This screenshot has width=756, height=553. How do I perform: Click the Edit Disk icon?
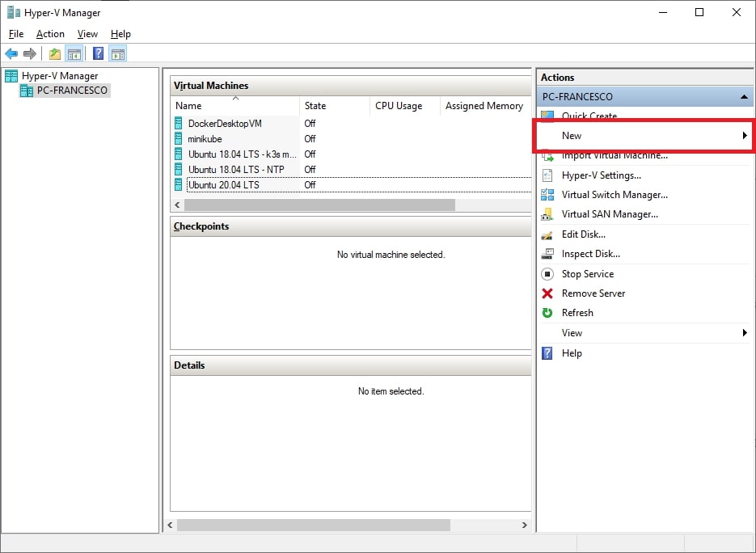pyautogui.click(x=547, y=234)
